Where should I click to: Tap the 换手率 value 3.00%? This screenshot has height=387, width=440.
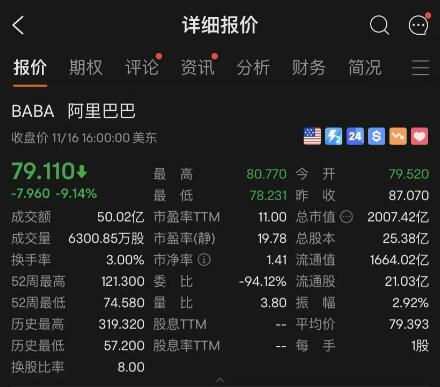click(125, 260)
